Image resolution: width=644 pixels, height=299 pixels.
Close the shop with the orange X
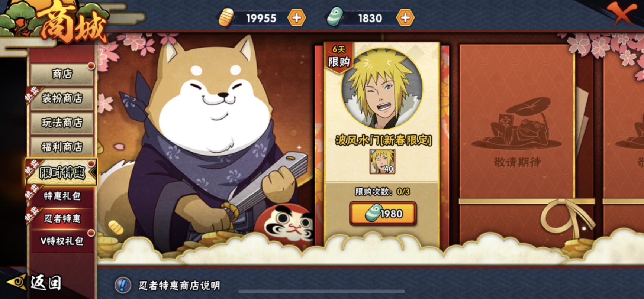pyautogui.click(x=621, y=14)
